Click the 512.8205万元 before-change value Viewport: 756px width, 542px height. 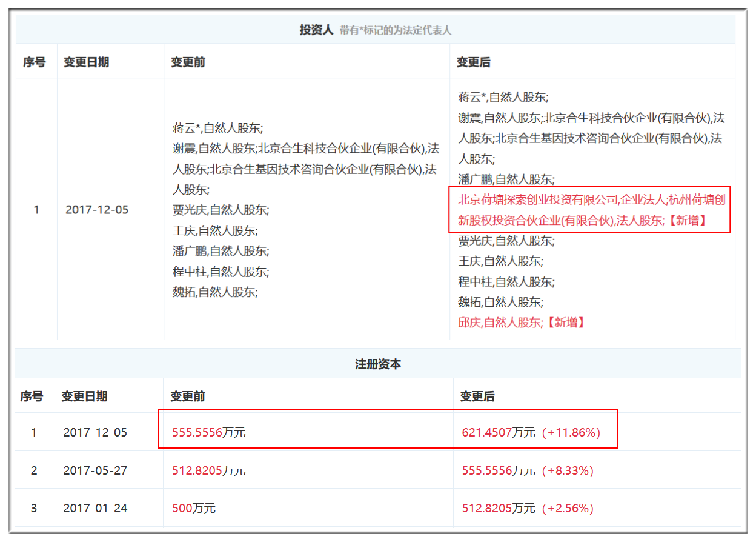(209, 470)
